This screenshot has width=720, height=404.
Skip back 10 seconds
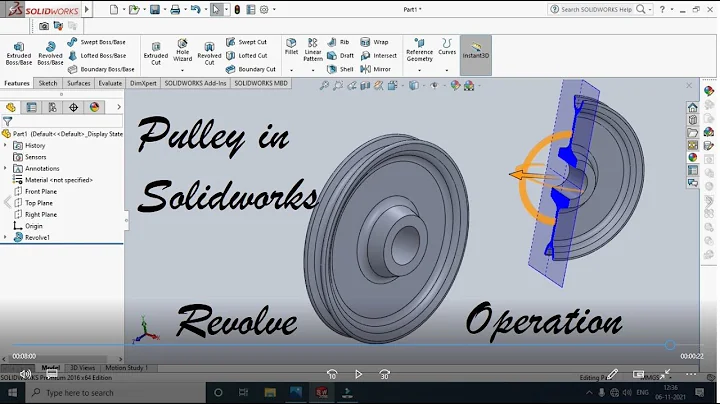[x=332, y=375]
